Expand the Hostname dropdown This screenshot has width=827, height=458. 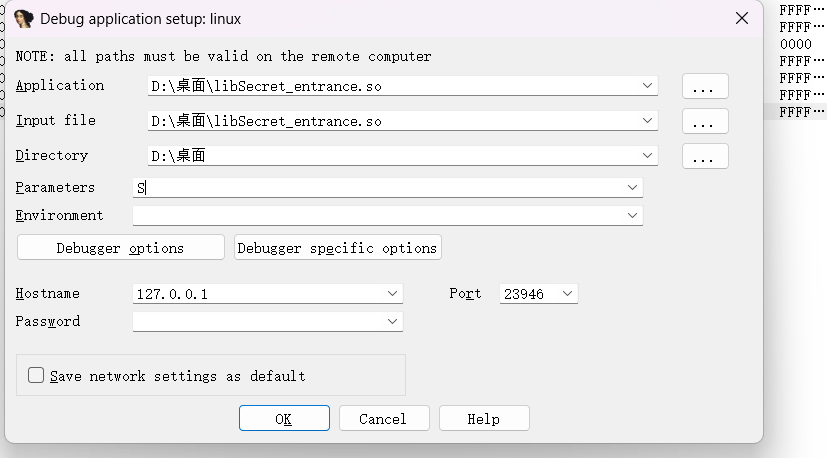click(392, 294)
